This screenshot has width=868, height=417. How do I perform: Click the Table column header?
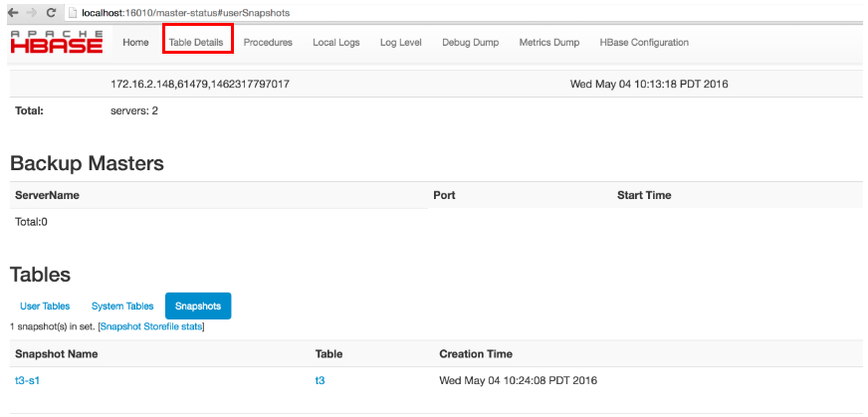tap(328, 353)
